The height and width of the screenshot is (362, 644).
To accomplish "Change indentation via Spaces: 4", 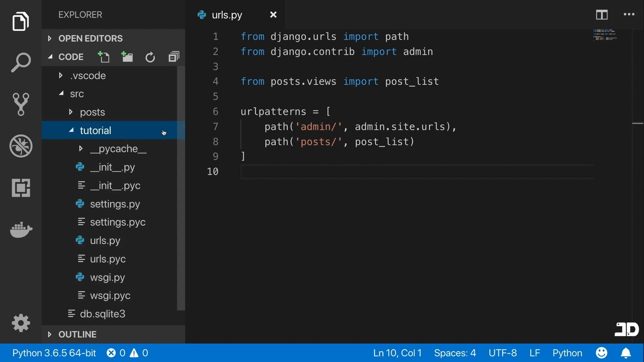I will pos(455,353).
